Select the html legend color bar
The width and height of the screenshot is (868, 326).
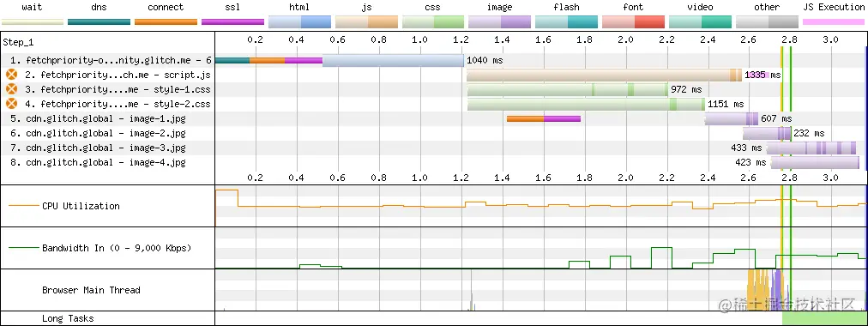click(x=299, y=22)
